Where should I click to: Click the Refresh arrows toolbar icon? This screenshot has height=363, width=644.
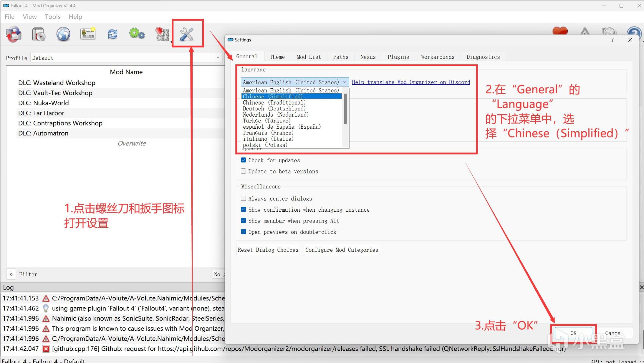113,34
